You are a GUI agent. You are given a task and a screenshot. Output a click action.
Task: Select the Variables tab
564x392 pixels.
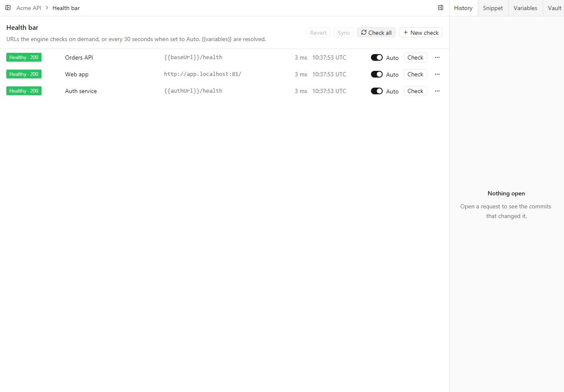click(525, 8)
